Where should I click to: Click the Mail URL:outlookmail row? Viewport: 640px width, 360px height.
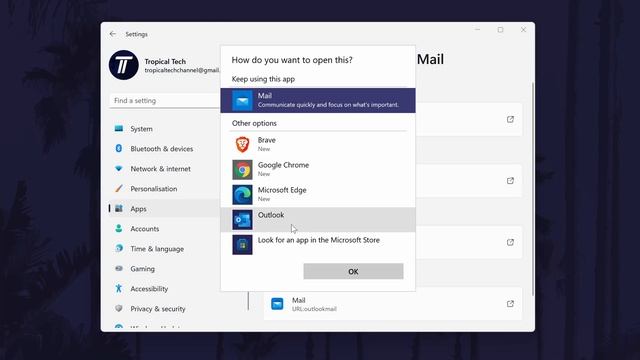click(x=393, y=304)
